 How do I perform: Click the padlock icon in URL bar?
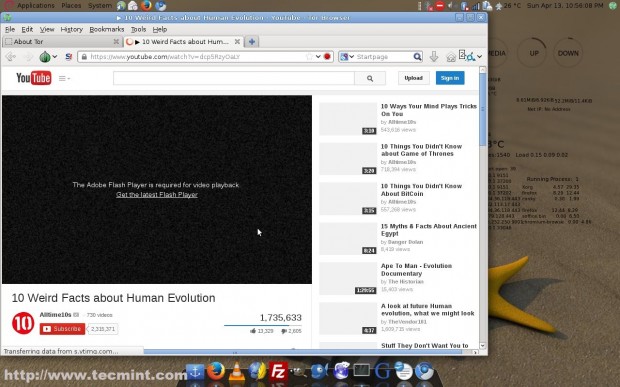[x=84, y=57]
